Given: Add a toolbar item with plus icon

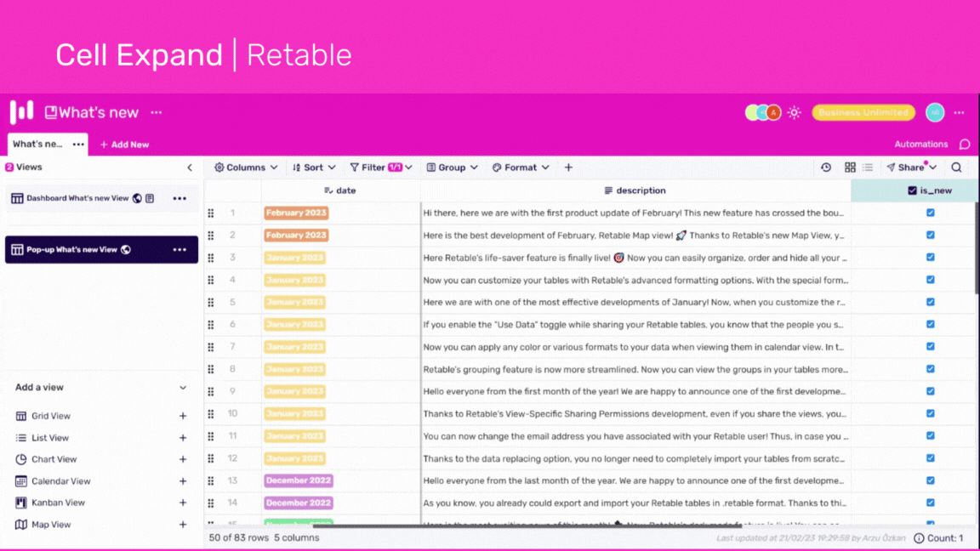Looking at the screenshot, I should click(569, 168).
